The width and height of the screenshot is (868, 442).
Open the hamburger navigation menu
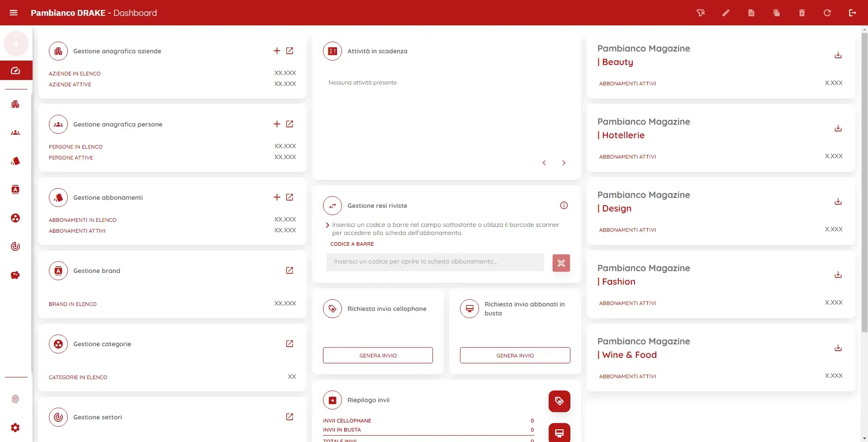[x=14, y=13]
